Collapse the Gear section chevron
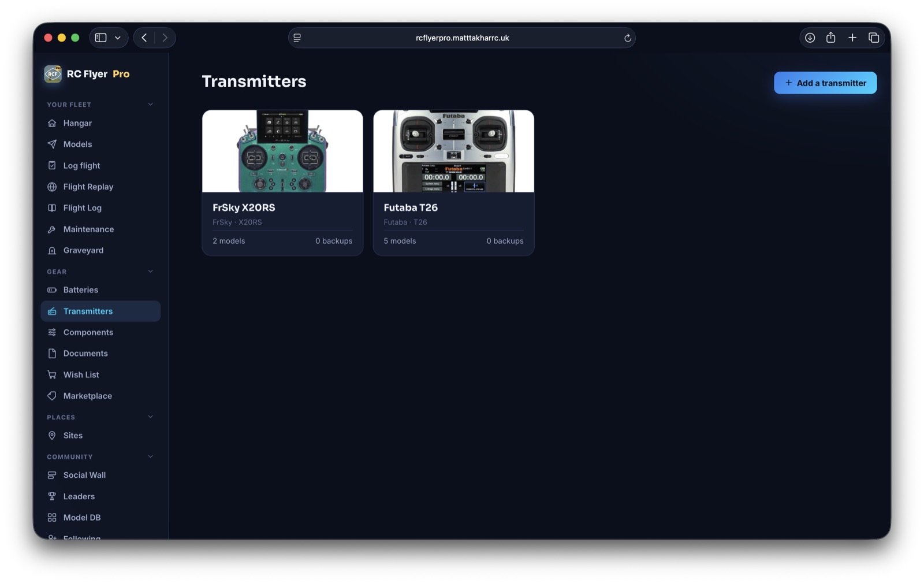This screenshot has height=583, width=924. tap(151, 272)
